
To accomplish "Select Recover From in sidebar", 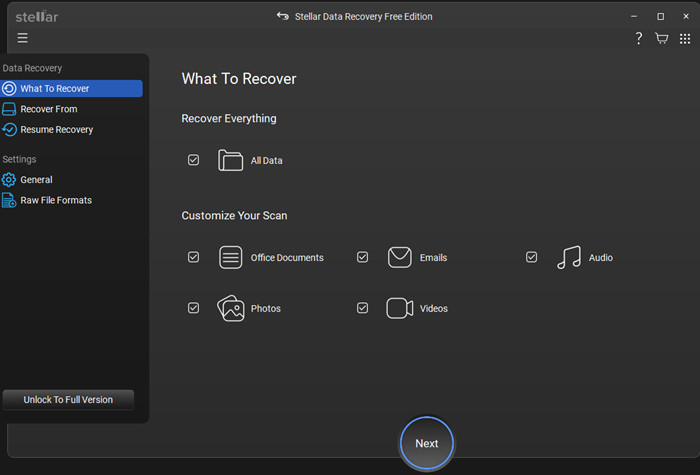I will pos(48,109).
